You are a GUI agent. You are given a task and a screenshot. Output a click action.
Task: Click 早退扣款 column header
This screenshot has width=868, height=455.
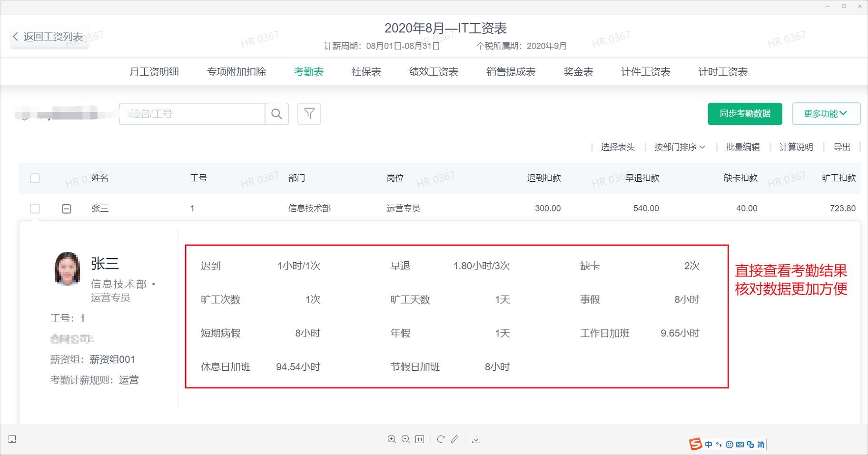[642, 178]
